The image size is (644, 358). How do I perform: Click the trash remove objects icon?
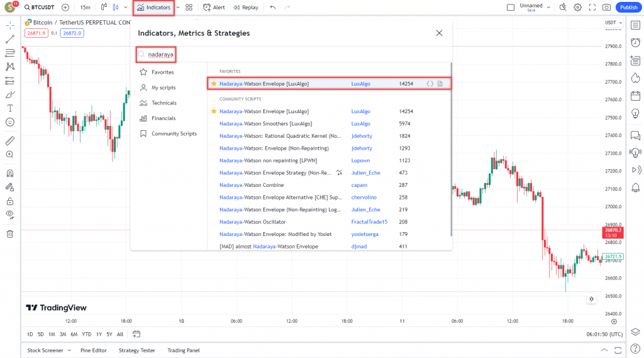tap(10, 234)
